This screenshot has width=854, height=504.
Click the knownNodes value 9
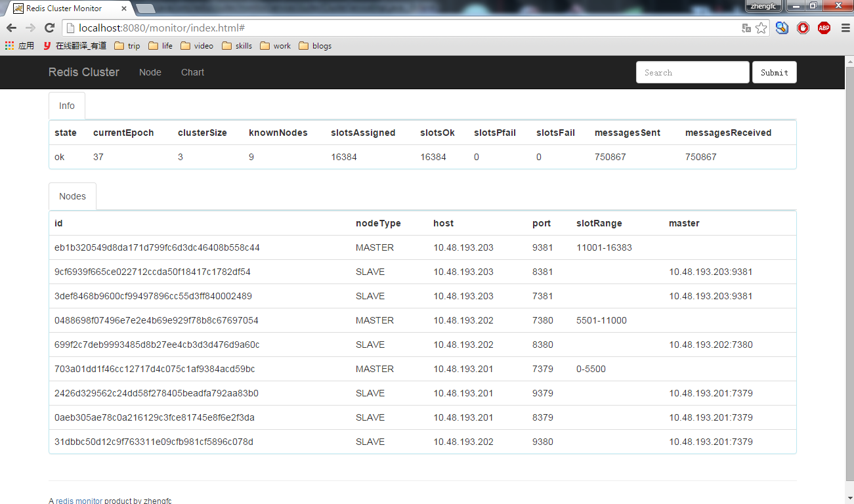[251, 157]
